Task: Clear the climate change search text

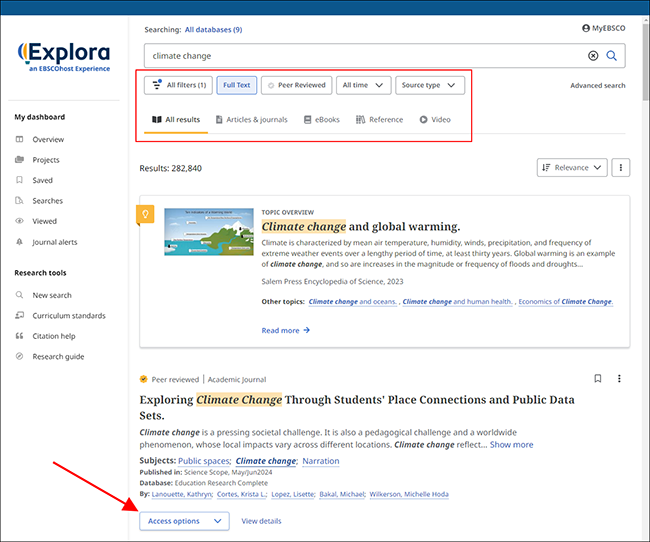Action: click(x=593, y=56)
